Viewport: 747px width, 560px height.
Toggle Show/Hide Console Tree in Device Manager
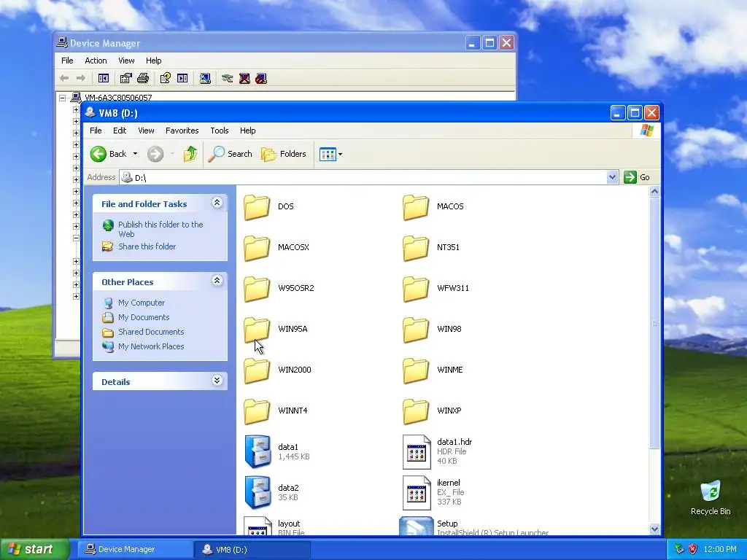(104, 78)
